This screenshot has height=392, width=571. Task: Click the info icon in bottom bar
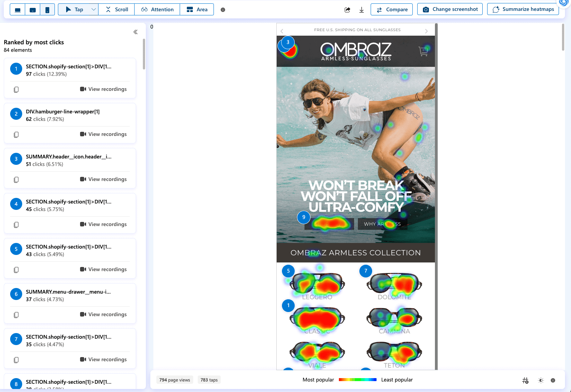click(x=553, y=380)
